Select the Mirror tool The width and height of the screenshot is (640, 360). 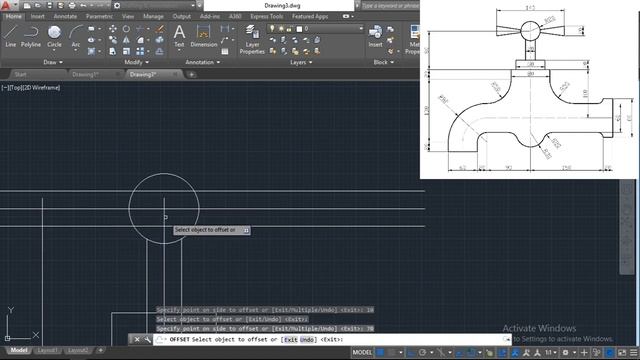coord(126,40)
